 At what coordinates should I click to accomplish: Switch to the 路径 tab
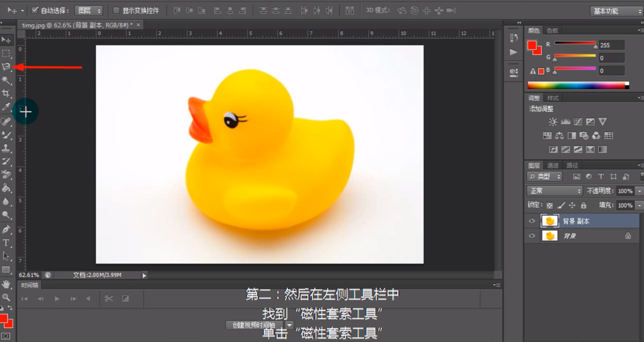pyautogui.click(x=572, y=165)
